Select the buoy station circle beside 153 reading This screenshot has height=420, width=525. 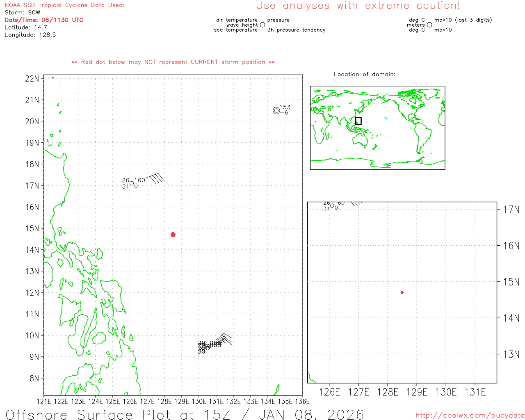coord(276,110)
